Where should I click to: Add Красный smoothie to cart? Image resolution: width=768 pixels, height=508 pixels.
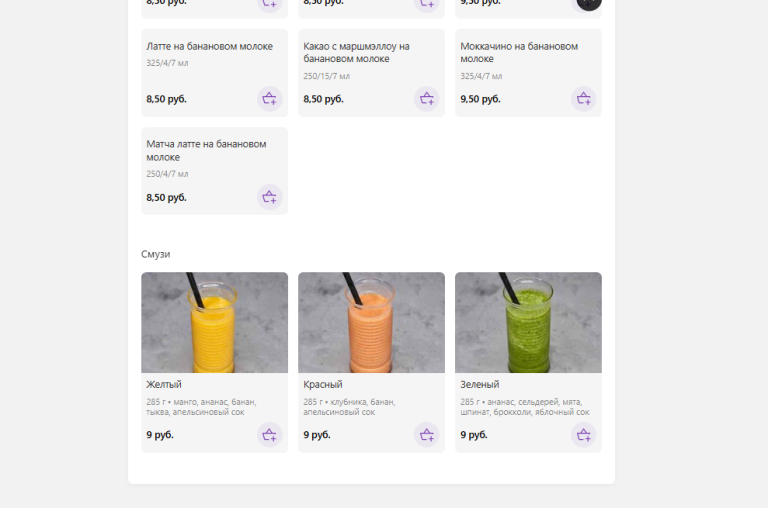[427, 435]
